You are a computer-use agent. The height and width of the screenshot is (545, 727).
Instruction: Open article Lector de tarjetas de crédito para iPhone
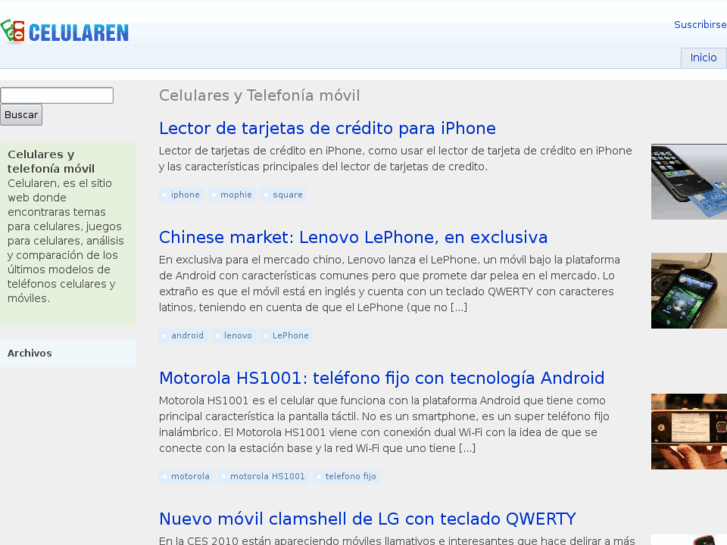point(327,128)
